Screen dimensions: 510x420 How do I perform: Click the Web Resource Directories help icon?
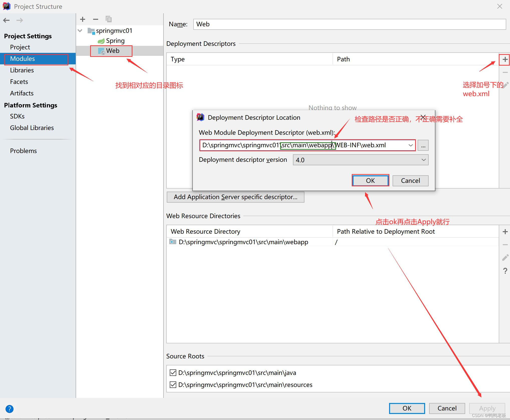click(505, 271)
